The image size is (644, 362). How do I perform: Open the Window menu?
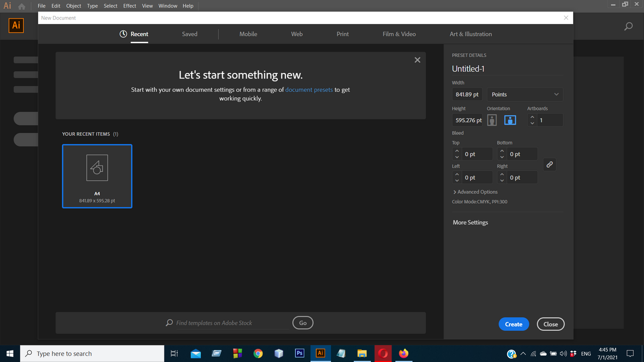168,6
